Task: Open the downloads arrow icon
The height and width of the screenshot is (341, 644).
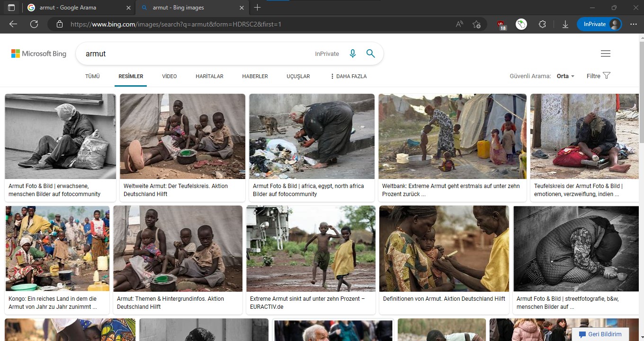Action: (x=565, y=24)
